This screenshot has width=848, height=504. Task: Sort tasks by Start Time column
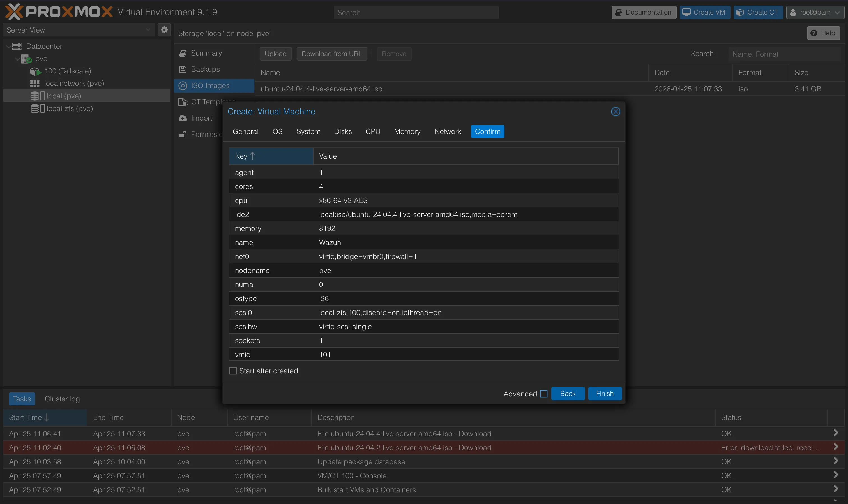45,417
